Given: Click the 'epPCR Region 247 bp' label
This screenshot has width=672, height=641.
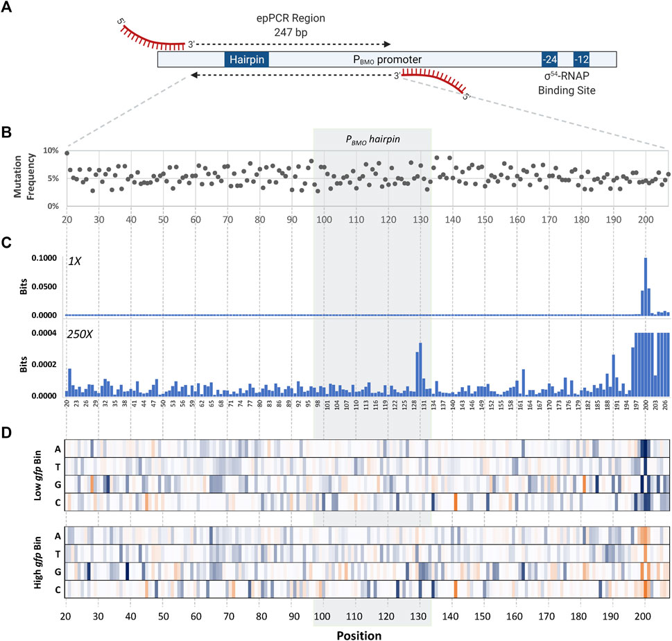Looking at the screenshot, I should pyautogui.click(x=291, y=25).
